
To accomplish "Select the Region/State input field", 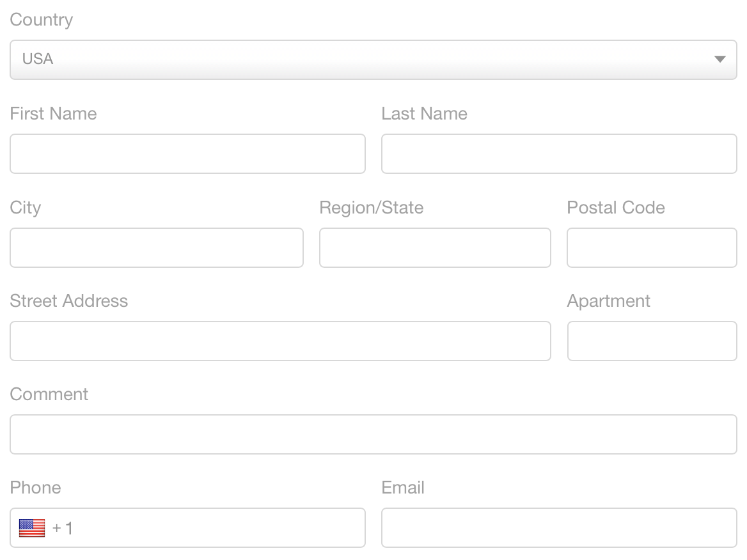I will tap(435, 247).
